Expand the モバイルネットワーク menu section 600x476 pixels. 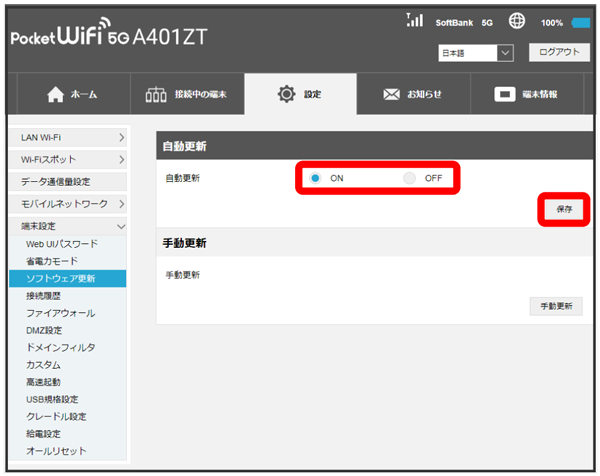(x=69, y=204)
